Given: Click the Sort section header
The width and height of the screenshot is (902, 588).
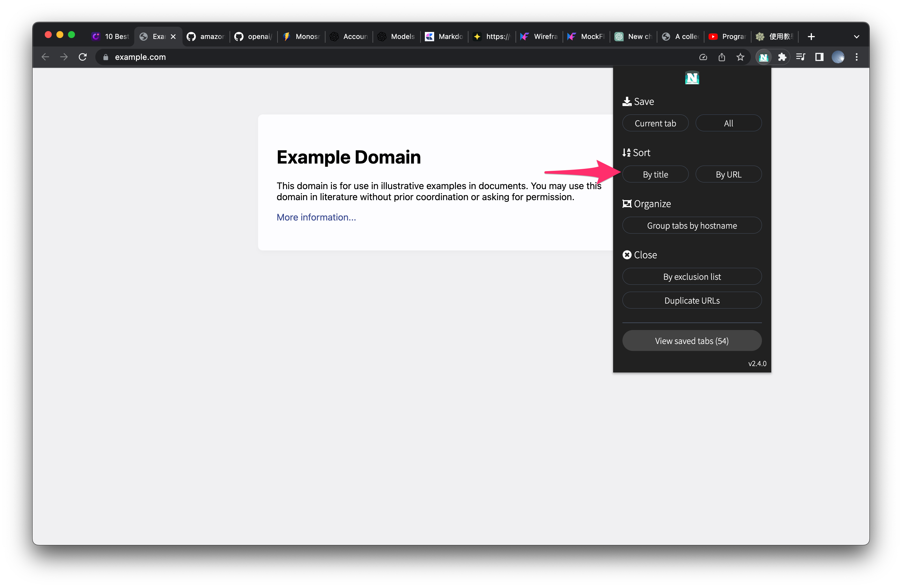Looking at the screenshot, I should point(636,153).
